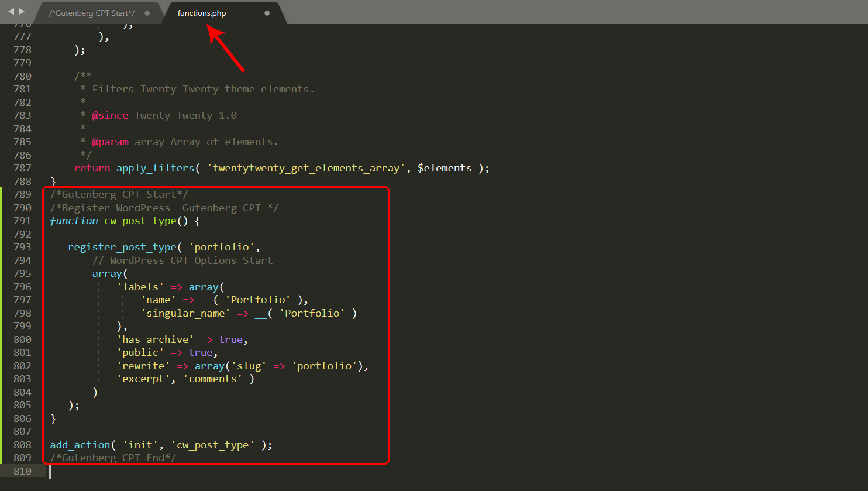Viewport: 868px width, 491px height.
Task: Switch to the /*Gutenberg CPT Start*/ tab
Action: [x=91, y=13]
